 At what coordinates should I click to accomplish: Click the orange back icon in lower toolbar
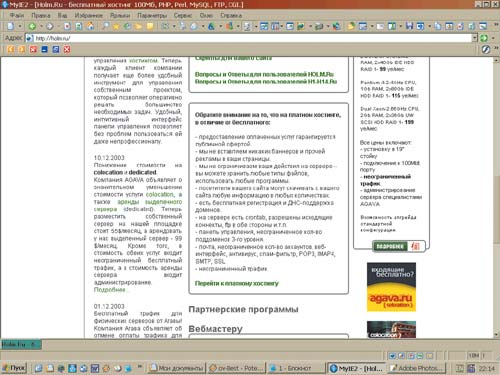[11, 49]
